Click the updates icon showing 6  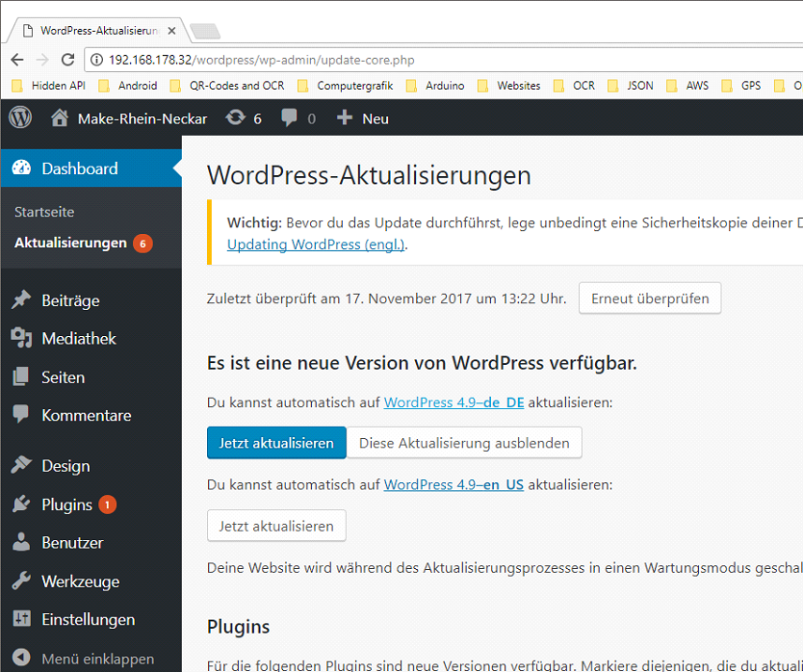(x=235, y=118)
